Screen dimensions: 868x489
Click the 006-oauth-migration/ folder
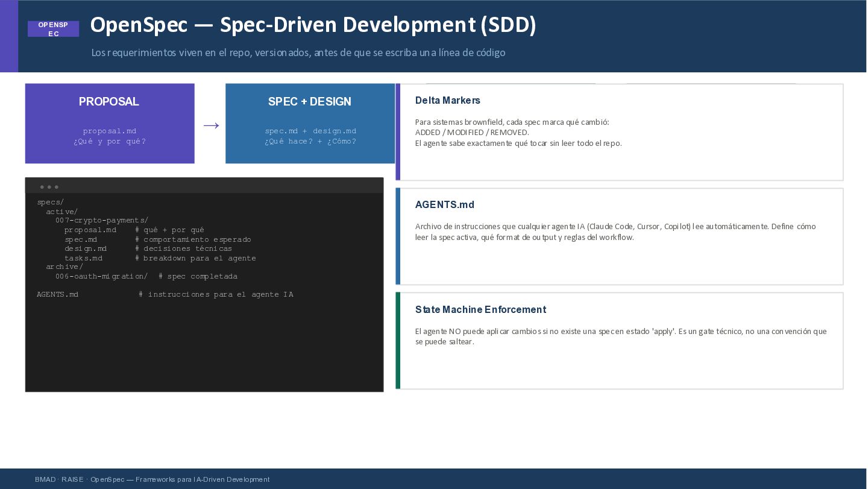102,276
